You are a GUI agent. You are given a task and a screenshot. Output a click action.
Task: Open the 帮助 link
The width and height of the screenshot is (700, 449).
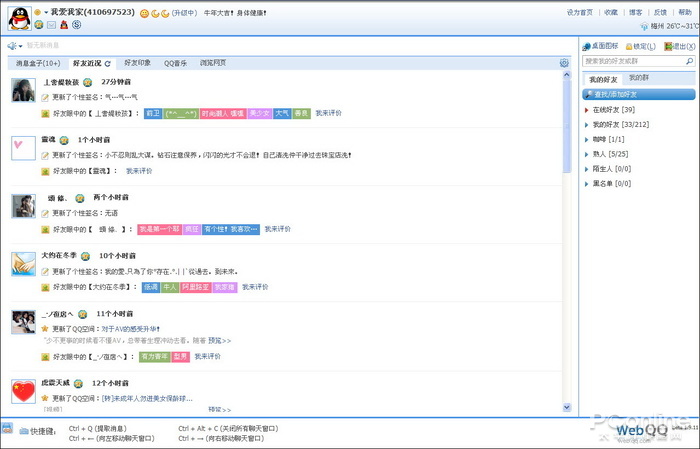[685, 12]
